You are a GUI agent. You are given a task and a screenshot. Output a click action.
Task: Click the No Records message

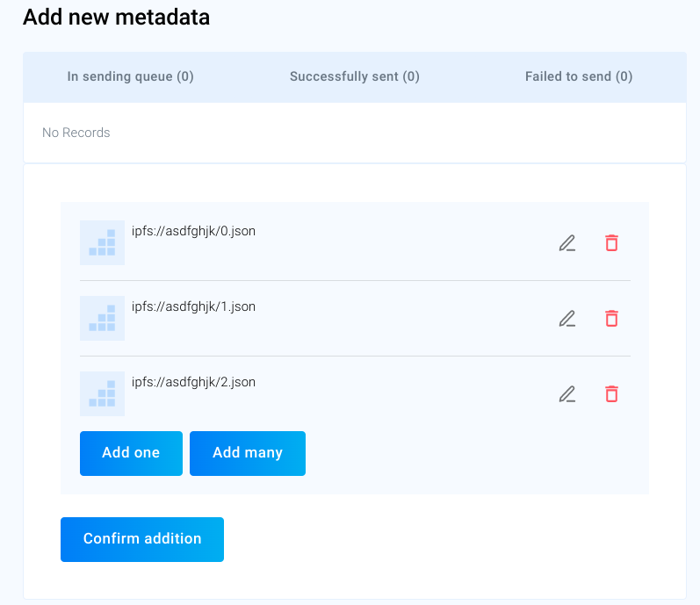pos(76,133)
